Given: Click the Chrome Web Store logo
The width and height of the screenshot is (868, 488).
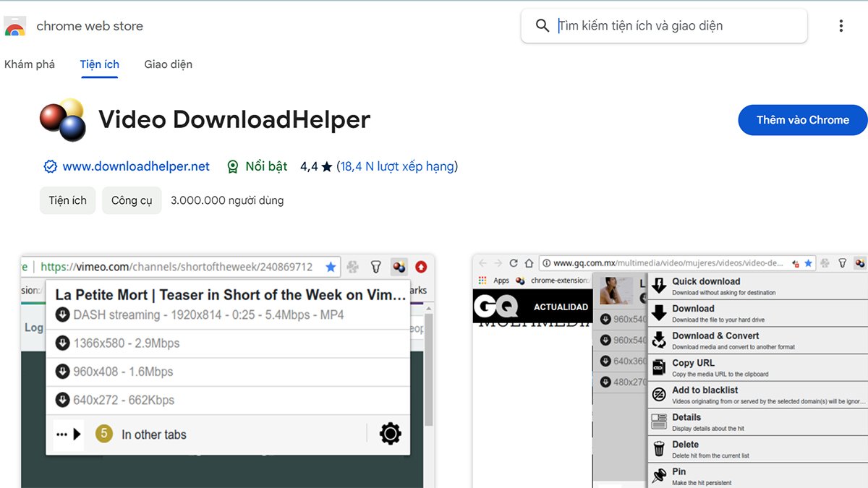Looking at the screenshot, I should point(14,25).
